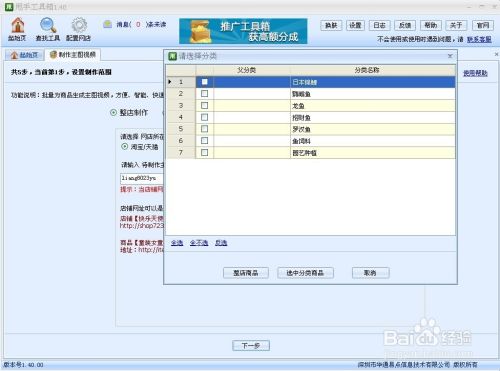Check the checkbox in row 5
Viewport: 500px width, 371px height.
204,129
